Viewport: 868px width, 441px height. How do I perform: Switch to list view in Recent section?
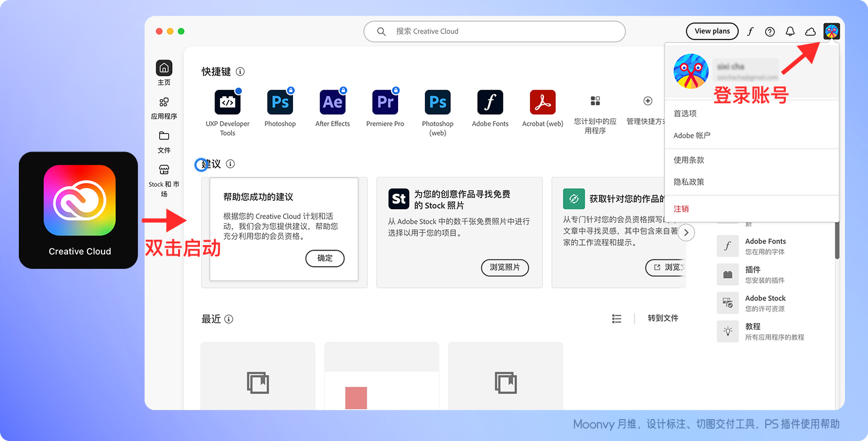coord(617,319)
